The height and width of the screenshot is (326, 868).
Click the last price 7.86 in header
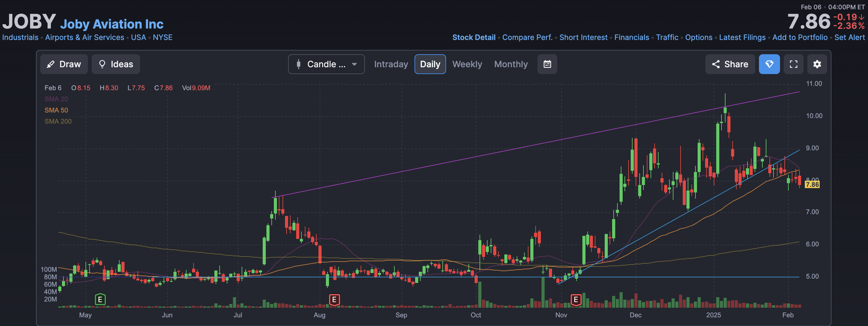coord(809,22)
